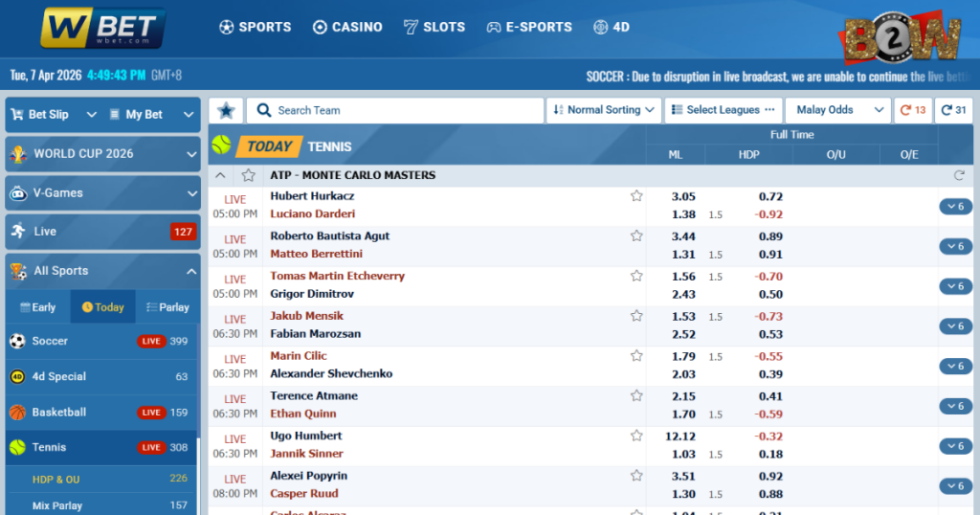This screenshot has height=515, width=980.
Task: Expand the V-Games section
Action: (x=103, y=193)
